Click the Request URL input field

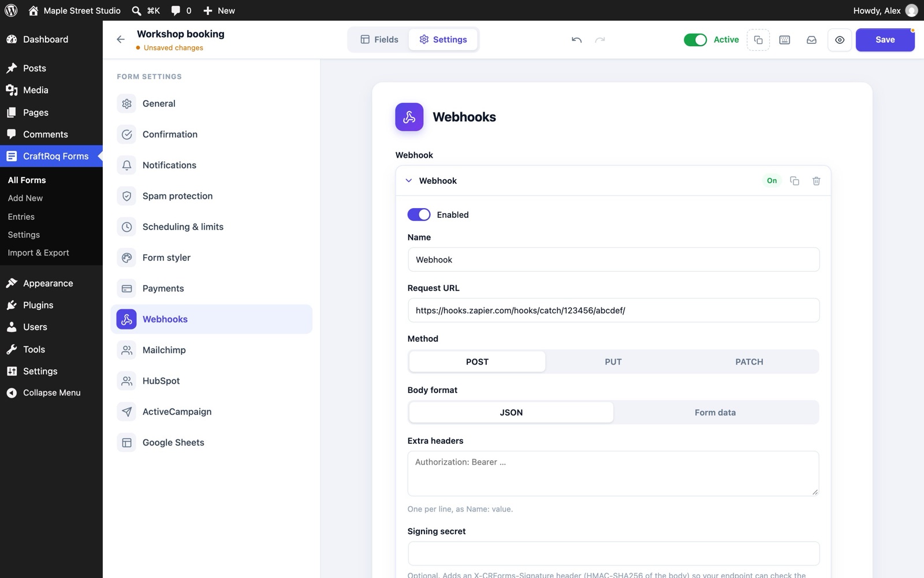[613, 310]
